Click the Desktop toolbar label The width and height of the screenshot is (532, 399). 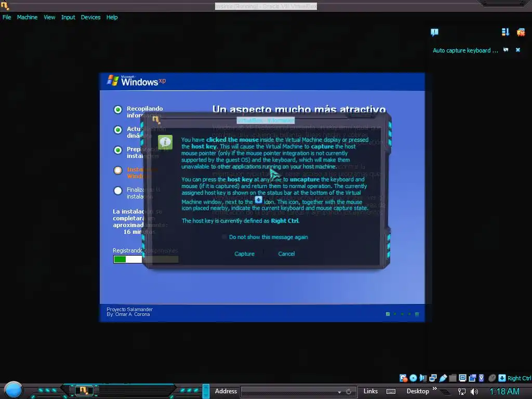pyautogui.click(x=418, y=391)
